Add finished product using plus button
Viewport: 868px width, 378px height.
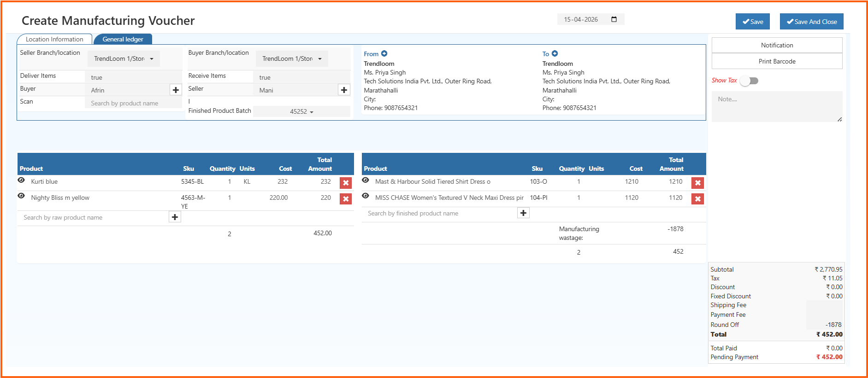coord(523,213)
